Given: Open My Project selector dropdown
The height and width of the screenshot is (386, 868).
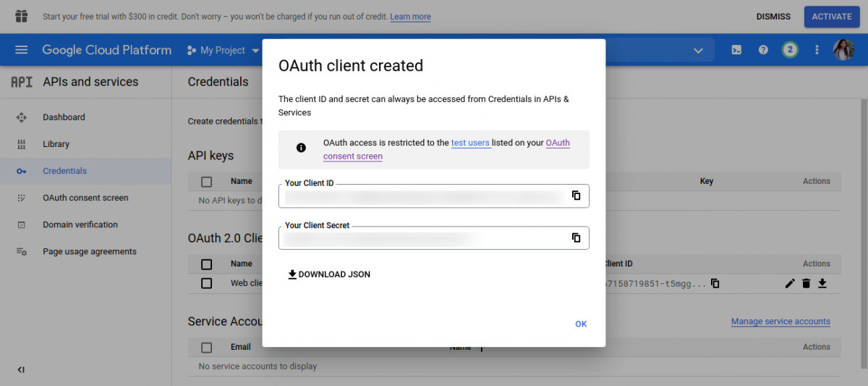Looking at the screenshot, I should [x=223, y=50].
